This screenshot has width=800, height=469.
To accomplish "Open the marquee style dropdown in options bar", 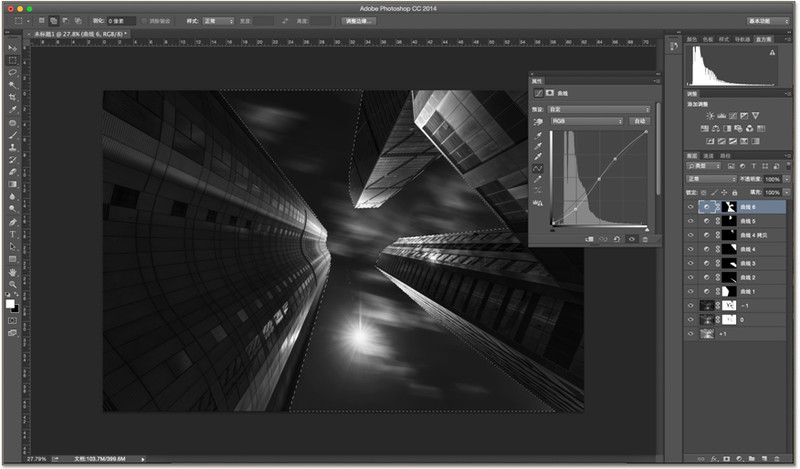I will point(218,21).
